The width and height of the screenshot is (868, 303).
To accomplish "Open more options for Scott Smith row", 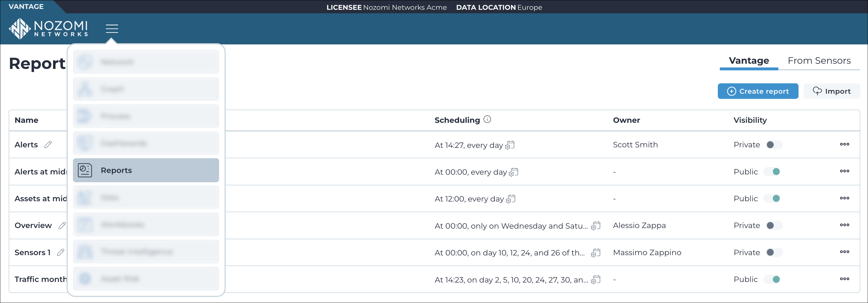I will [844, 144].
